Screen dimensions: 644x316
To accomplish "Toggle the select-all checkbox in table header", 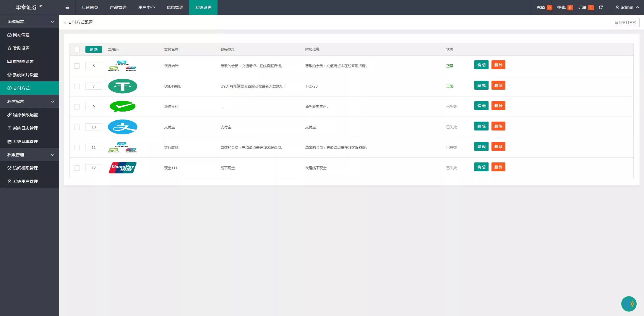I will 77,50.
